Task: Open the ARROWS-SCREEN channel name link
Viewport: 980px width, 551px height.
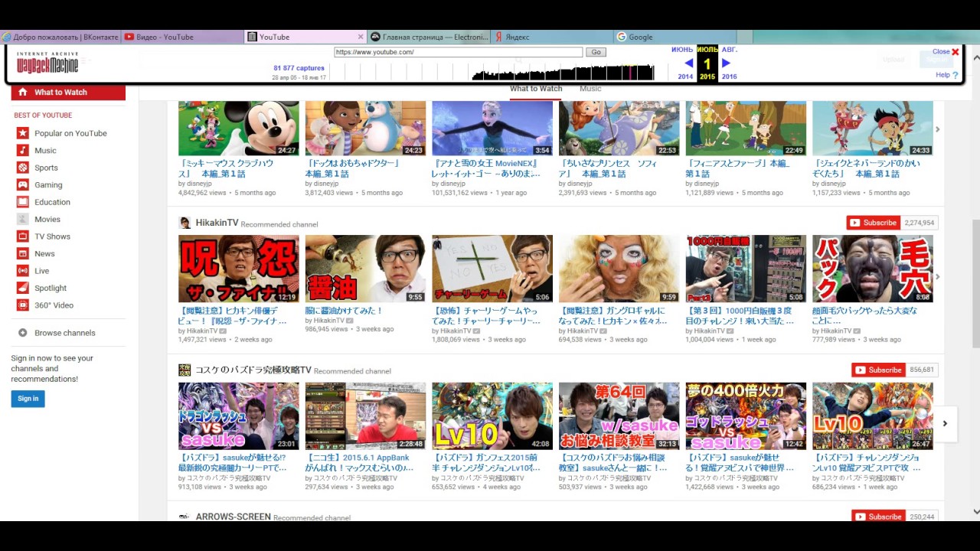Action: coord(233,517)
